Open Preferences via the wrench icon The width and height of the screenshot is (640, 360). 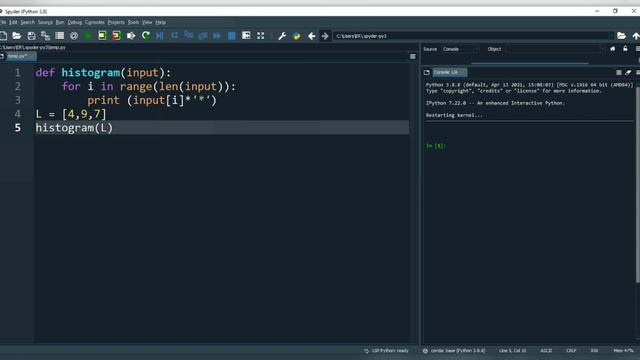(282, 36)
